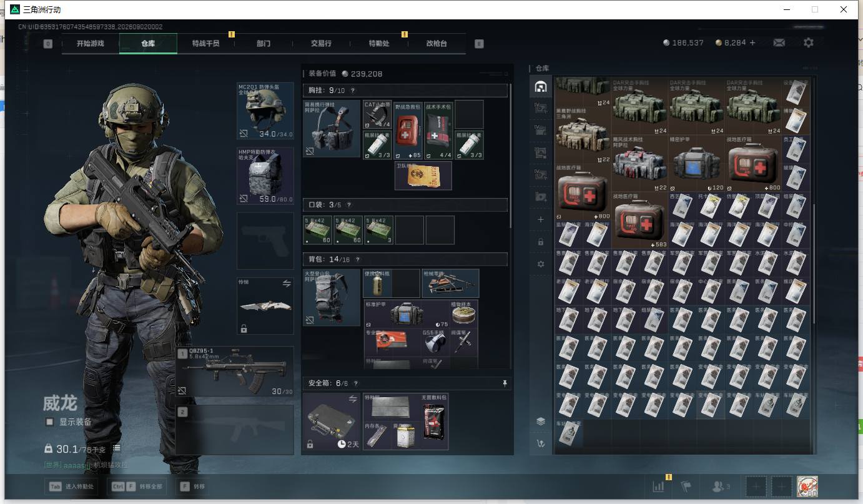Select the 野战急救包 first aid kit

click(408, 130)
